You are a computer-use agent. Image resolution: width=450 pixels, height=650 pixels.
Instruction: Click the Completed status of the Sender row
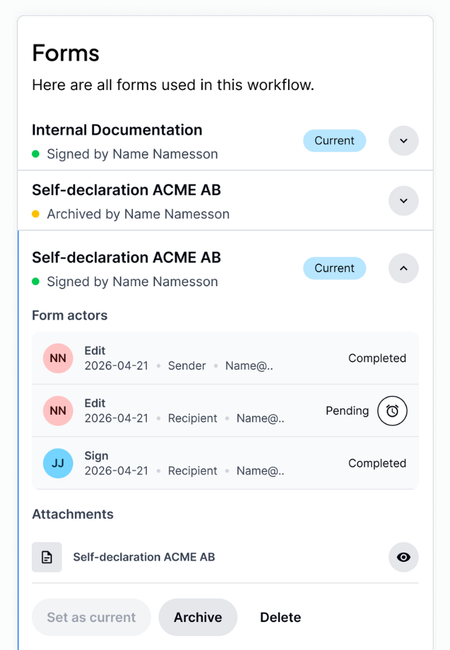(377, 358)
